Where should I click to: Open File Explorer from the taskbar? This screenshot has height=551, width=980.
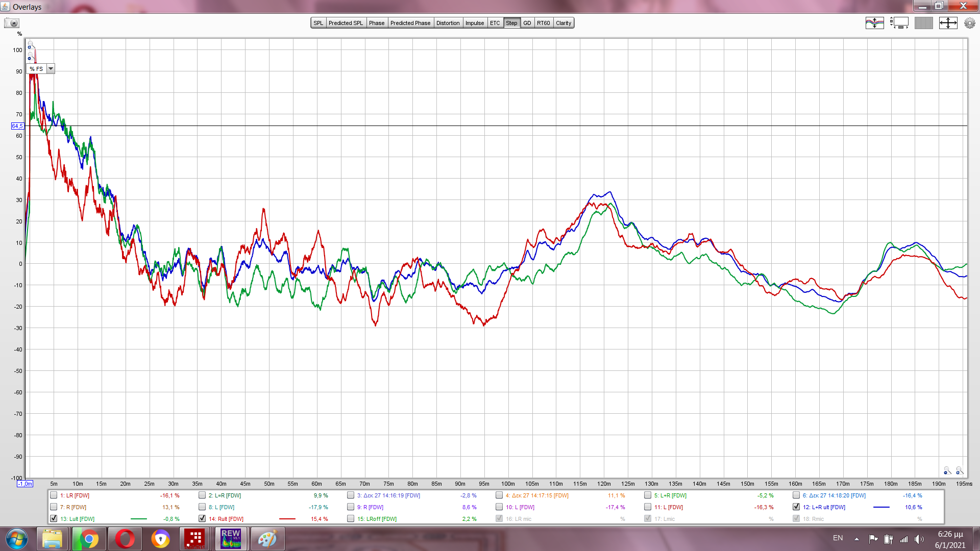(52, 539)
